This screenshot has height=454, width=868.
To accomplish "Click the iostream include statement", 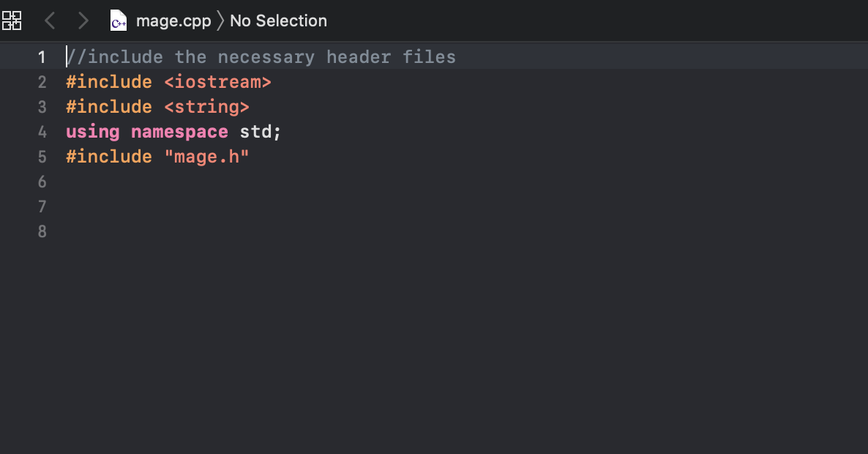I will [218, 82].
